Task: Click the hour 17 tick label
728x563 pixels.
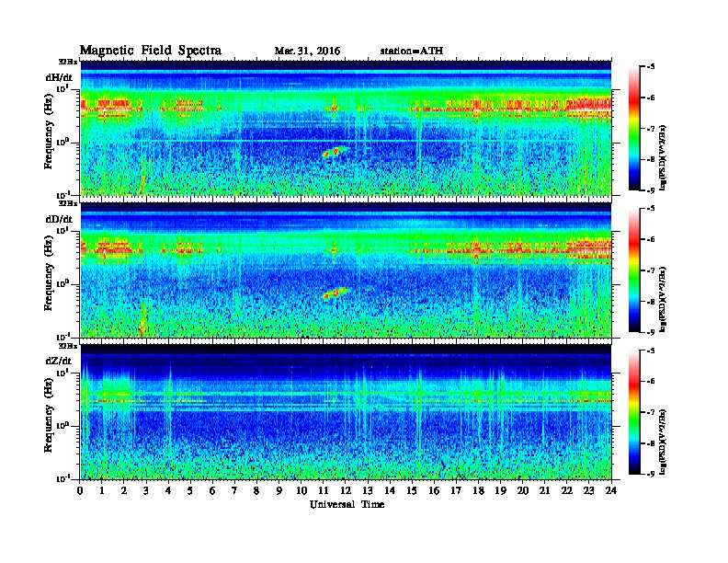Action: tap(456, 491)
